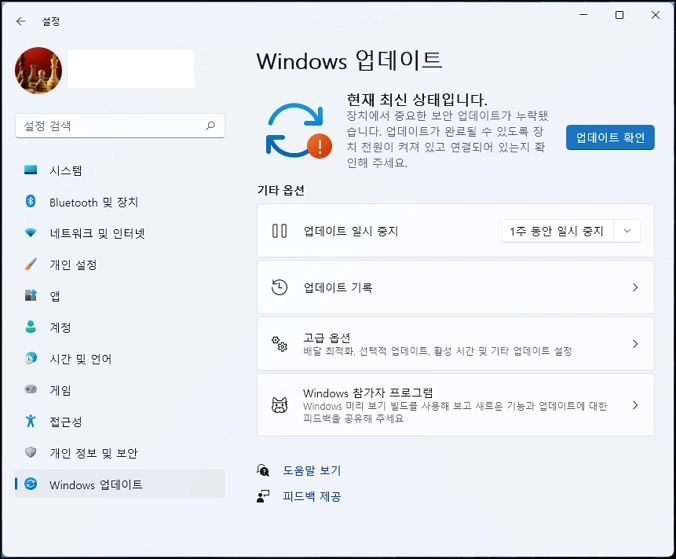Open 네트워크 및 인터넷 category
Image resolution: width=676 pixels, height=559 pixels.
pos(120,233)
